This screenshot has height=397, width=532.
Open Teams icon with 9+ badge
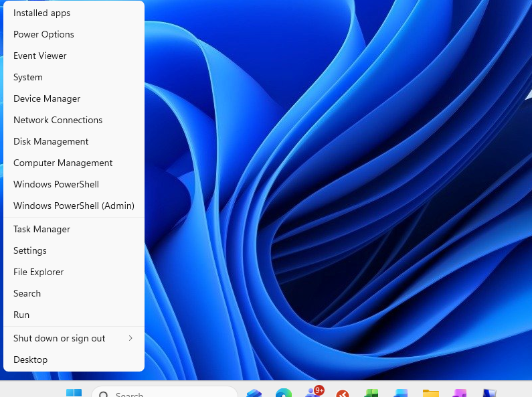(x=314, y=392)
